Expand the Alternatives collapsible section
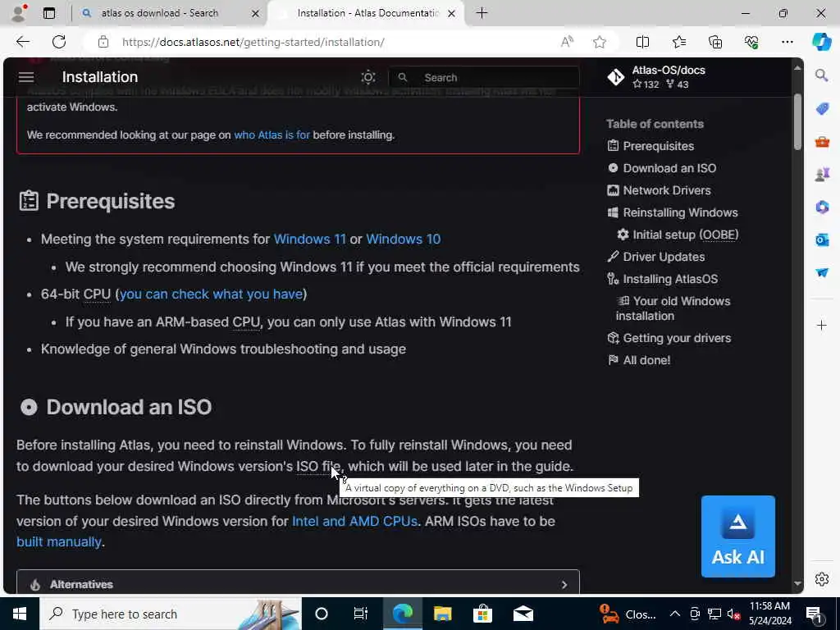This screenshot has height=630, width=840. [298, 582]
